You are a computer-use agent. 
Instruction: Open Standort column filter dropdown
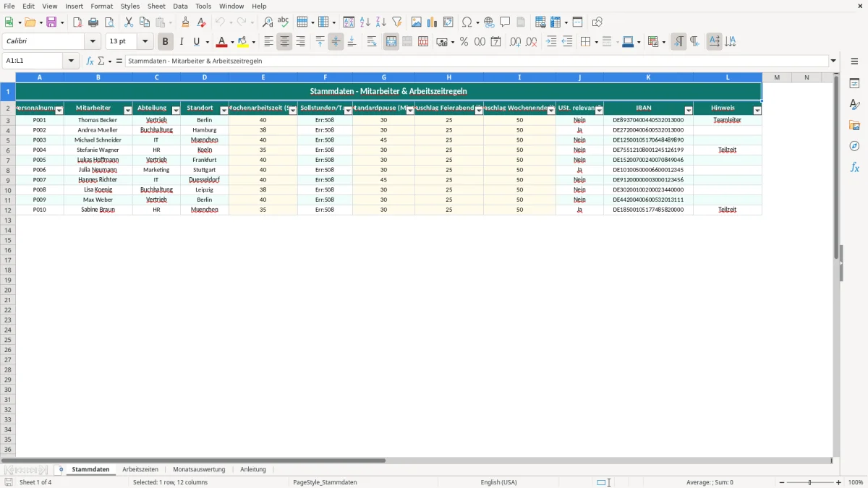(224, 111)
